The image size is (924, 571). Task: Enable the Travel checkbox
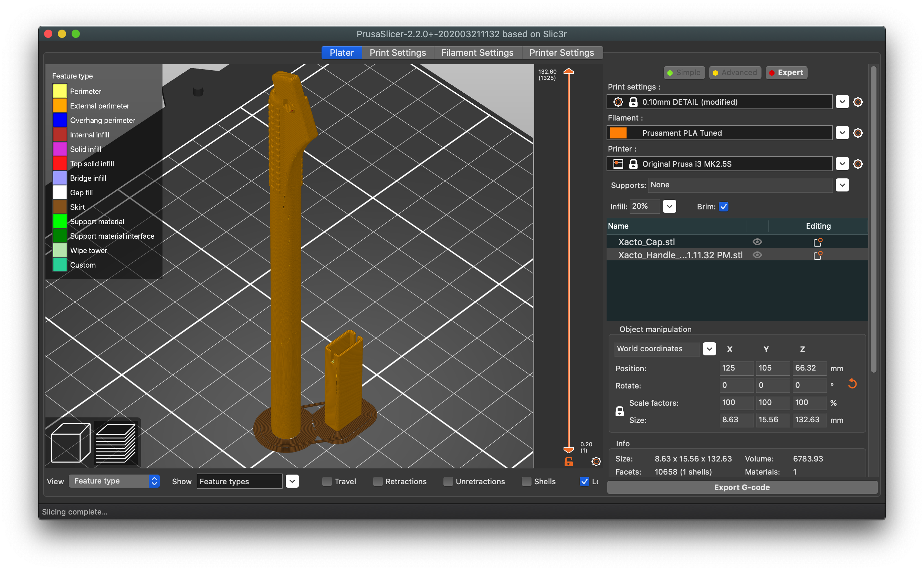327,481
